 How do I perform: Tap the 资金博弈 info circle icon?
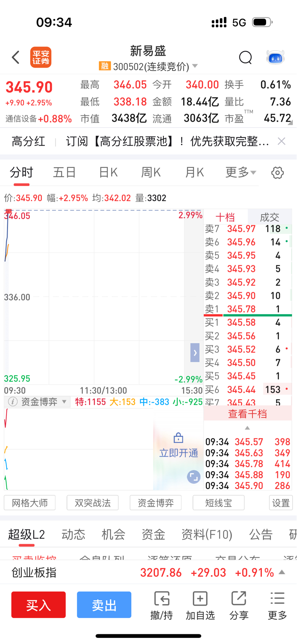tap(13, 402)
